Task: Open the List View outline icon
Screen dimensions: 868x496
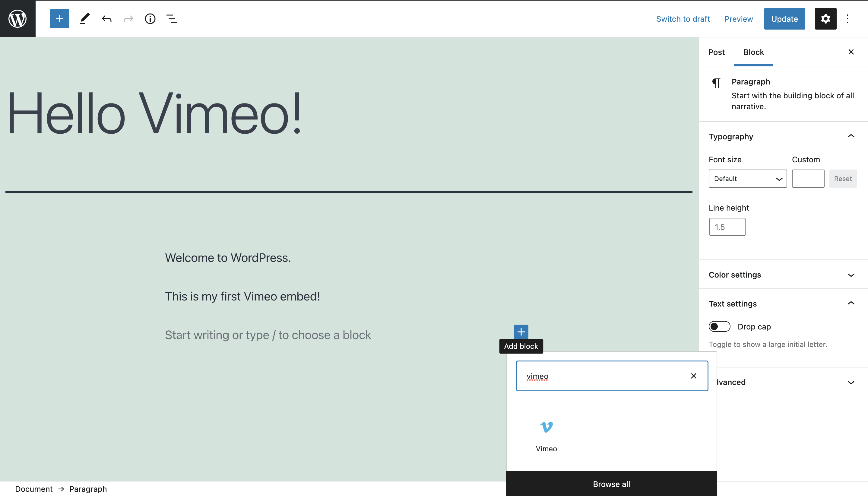Action: (172, 19)
